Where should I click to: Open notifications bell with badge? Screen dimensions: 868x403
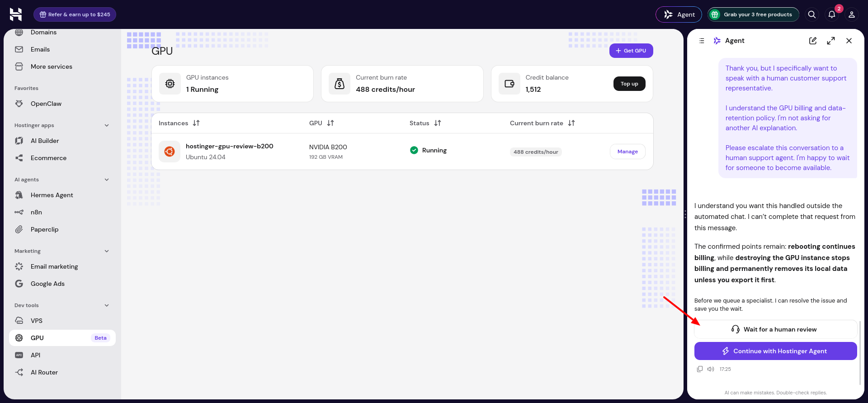[832, 14]
